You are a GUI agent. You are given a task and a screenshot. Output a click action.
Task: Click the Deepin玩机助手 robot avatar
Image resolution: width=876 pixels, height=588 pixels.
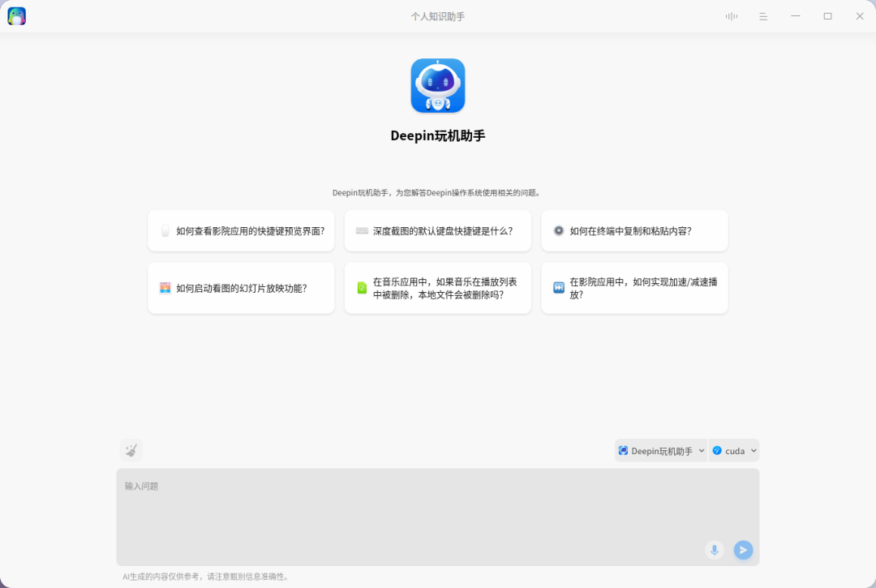tap(438, 85)
